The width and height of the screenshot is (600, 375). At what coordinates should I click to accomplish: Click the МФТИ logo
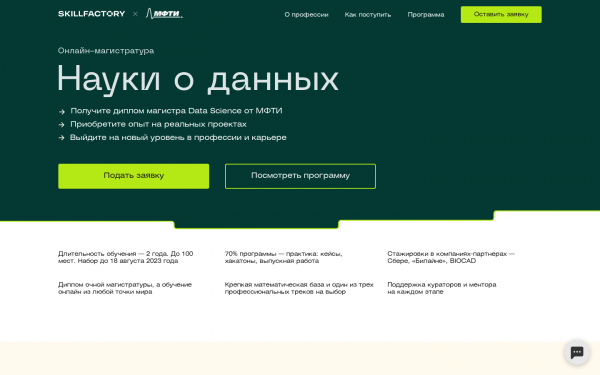pos(164,14)
